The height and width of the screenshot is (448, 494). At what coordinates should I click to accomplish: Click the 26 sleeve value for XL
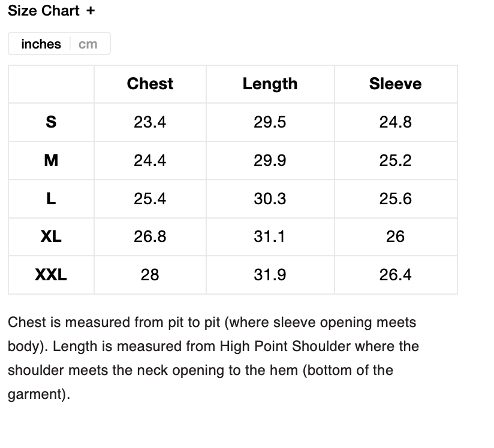[395, 237]
